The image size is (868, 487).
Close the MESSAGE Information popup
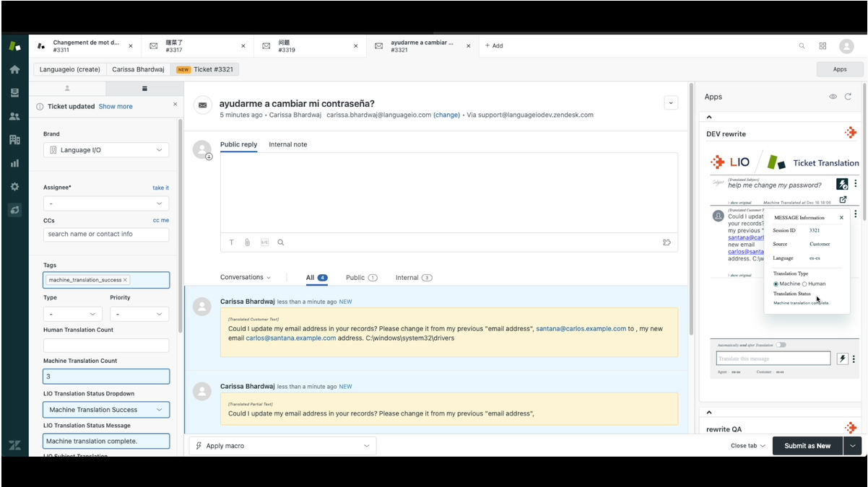tap(841, 217)
